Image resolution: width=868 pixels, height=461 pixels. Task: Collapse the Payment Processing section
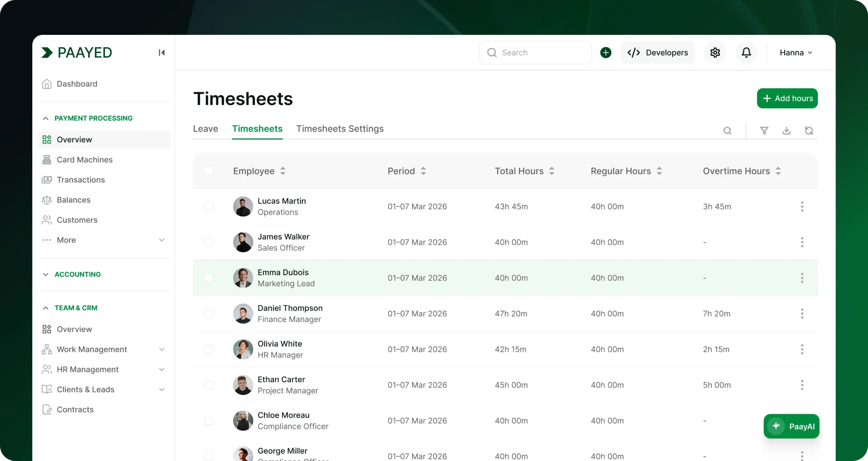[46, 118]
